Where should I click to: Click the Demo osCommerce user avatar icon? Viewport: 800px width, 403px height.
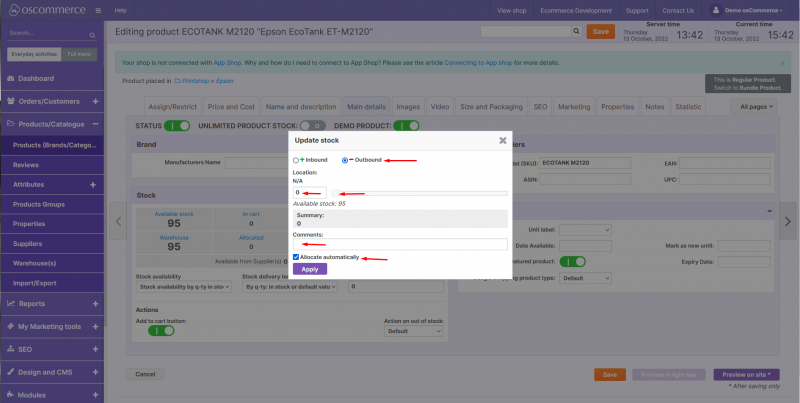[x=717, y=10]
